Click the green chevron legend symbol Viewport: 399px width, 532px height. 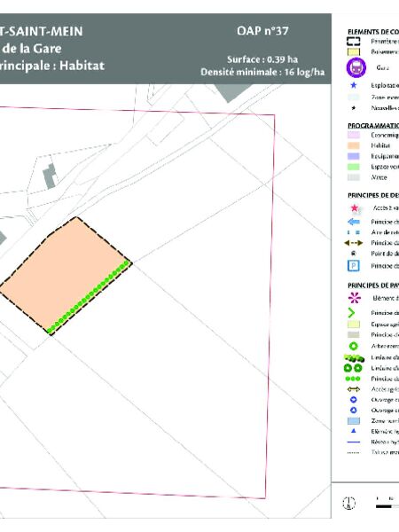(351, 312)
